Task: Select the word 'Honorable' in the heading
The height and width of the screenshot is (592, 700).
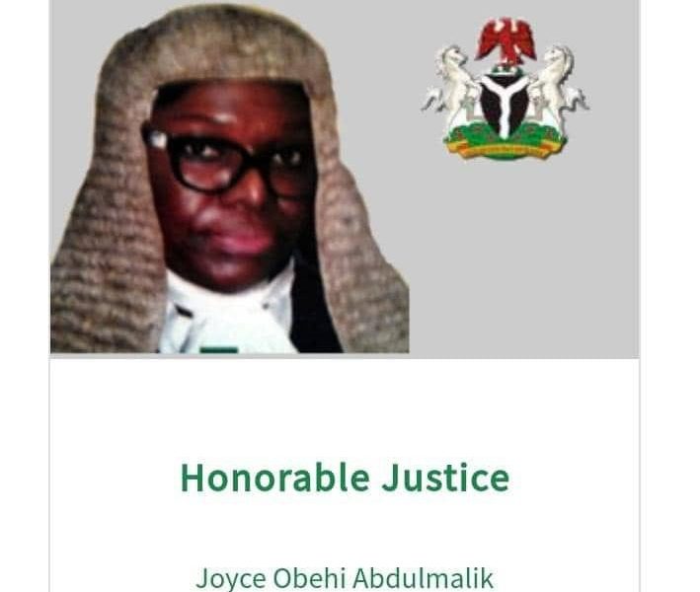Action: pyautogui.click(x=275, y=478)
